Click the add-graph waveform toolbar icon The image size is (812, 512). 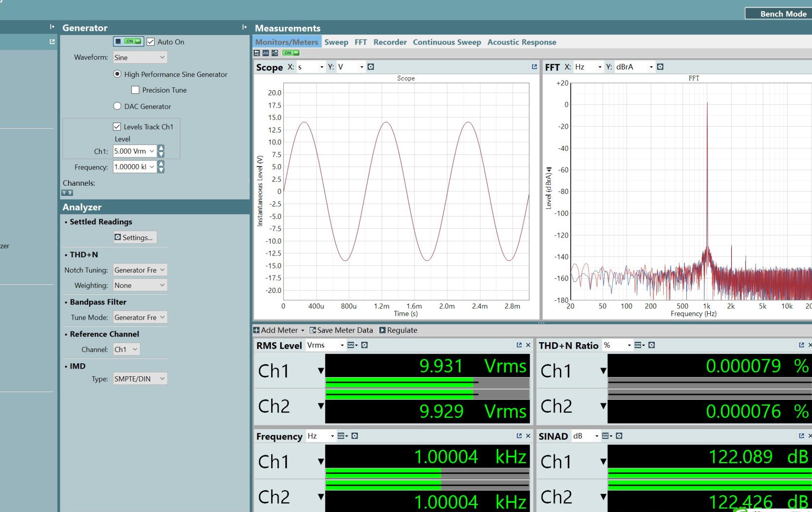click(x=275, y=53)
